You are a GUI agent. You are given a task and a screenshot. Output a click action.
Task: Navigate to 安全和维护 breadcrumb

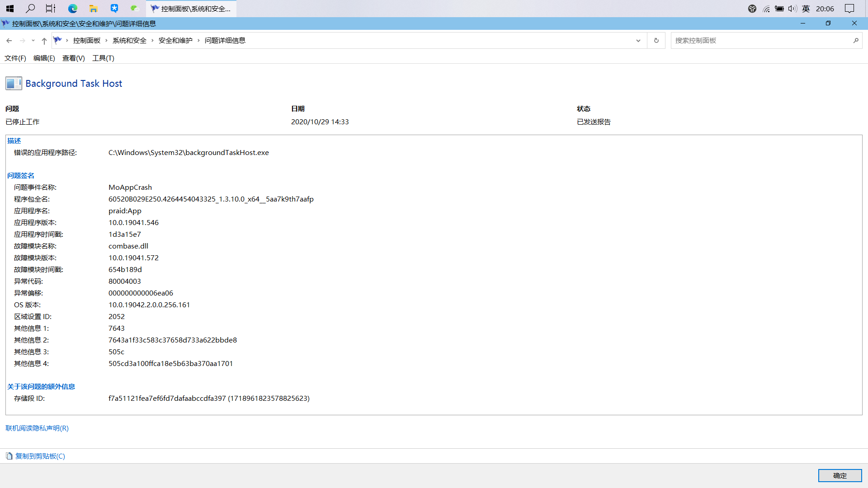coord(175,41)
